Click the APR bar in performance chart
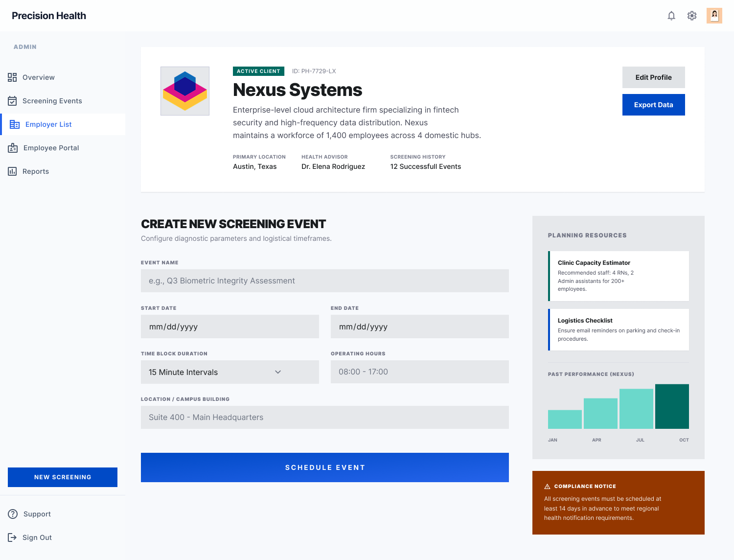Image resolution: width=734 pixels, height=560 pixels. 600,414
